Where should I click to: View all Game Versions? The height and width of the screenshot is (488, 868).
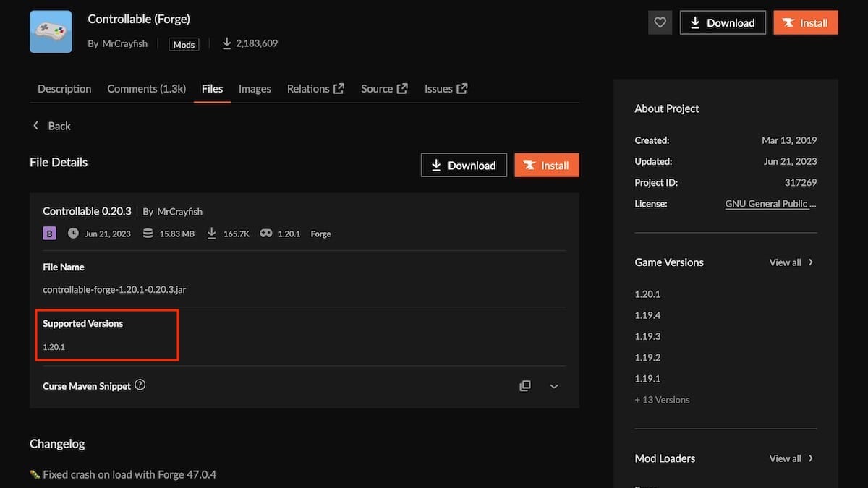pos(791,262)
